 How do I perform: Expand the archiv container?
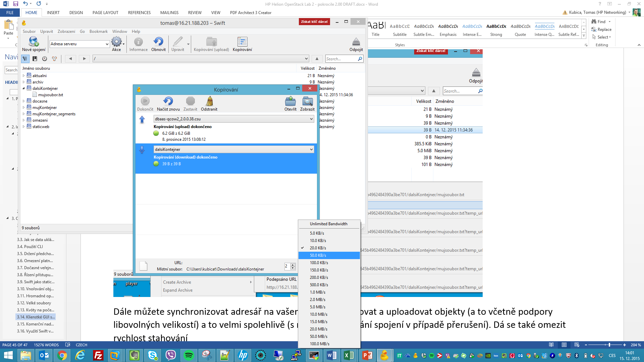tap(23, 82)
